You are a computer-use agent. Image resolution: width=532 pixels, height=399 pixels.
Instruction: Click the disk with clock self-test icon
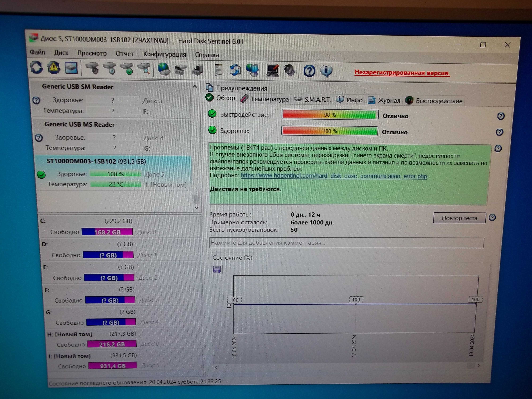click(x=110, y=68)
